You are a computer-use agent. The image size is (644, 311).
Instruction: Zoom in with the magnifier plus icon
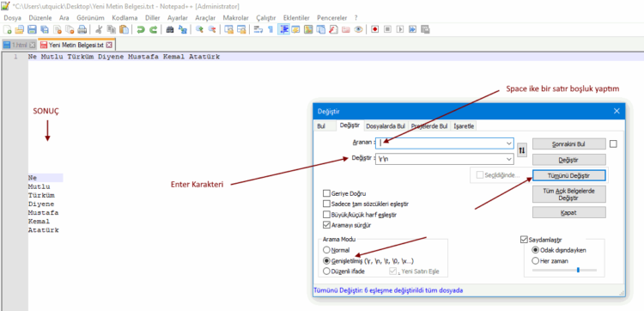click(x=199, y=29)
